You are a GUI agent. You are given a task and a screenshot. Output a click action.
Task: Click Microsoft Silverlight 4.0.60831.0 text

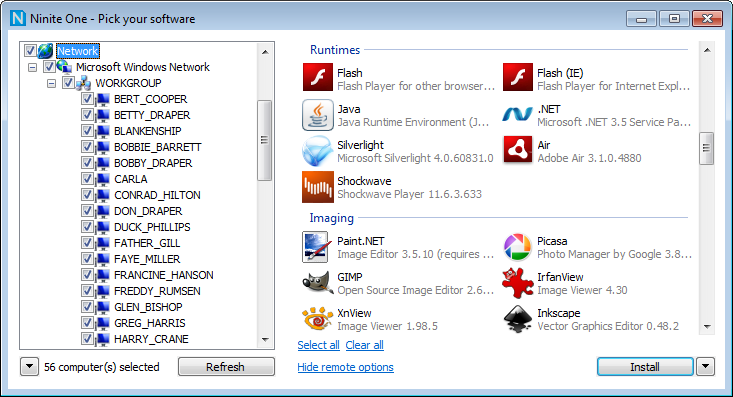click(x=415, y=158)
